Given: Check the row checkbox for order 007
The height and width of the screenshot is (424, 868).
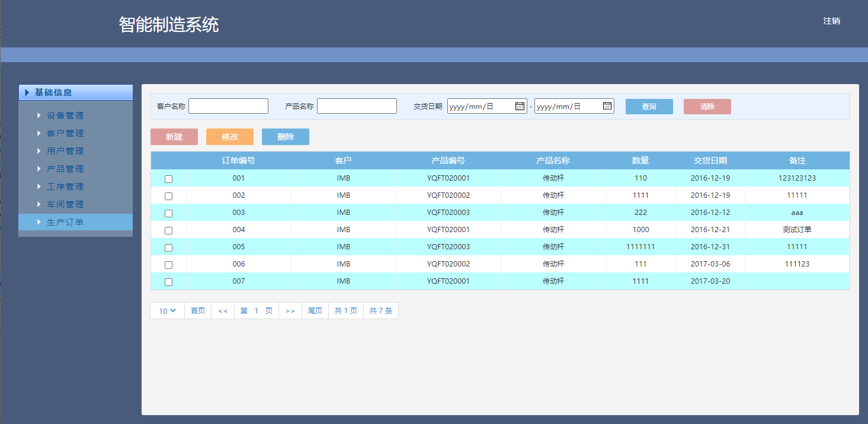Looking at the screenshot, I should (168, 282).
